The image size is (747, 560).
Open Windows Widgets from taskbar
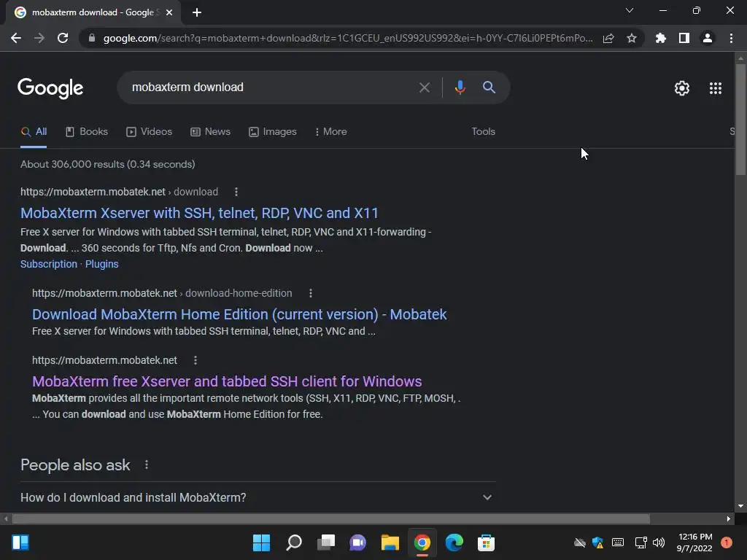pos(20,542)
